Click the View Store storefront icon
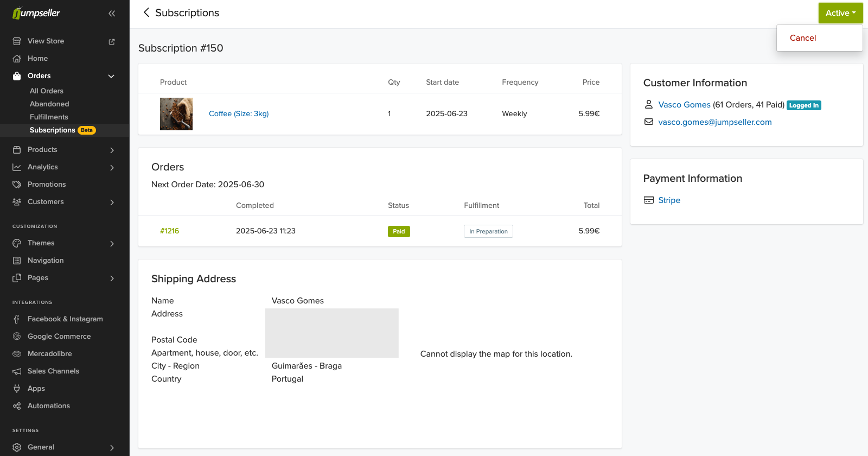868x456 pixels. point(17,41)
